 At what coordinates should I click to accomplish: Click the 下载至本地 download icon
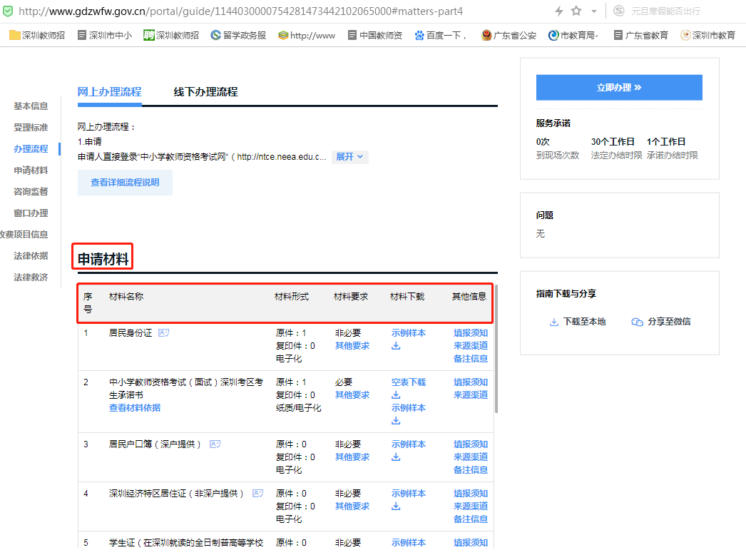[x=553, y=322]
